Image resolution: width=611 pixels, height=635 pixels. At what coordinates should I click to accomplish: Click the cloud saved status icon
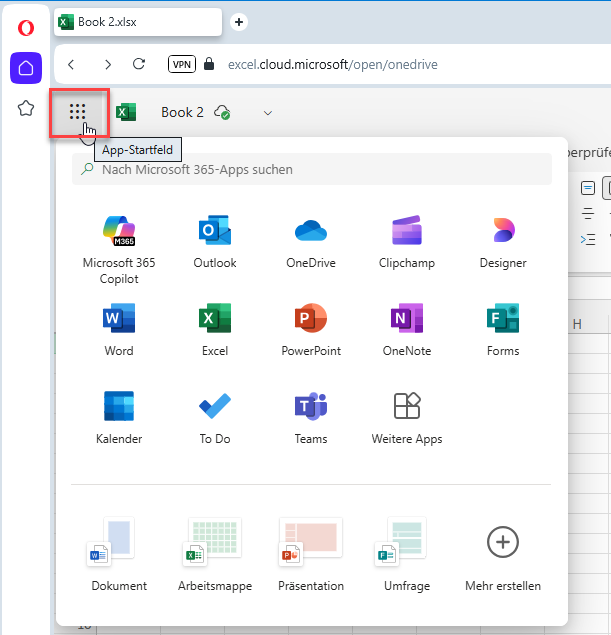[x=222, y=112]
